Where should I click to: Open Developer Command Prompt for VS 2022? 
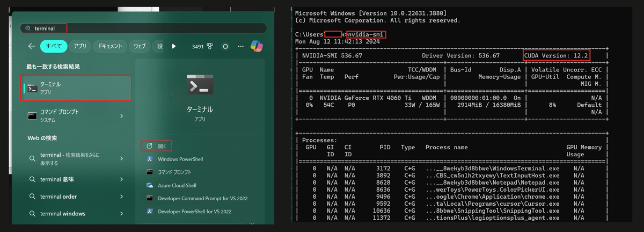coord(203,198)
